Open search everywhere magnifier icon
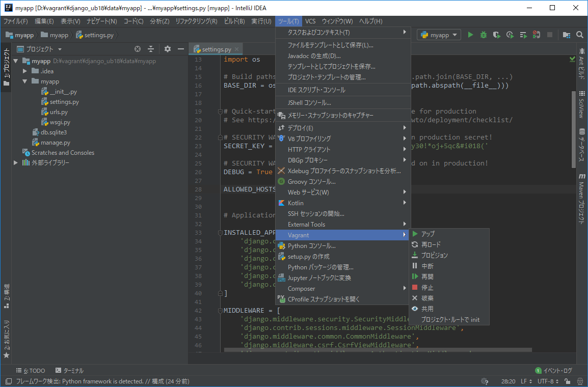This screenshot has width=588, height=387. pos(580,35)
